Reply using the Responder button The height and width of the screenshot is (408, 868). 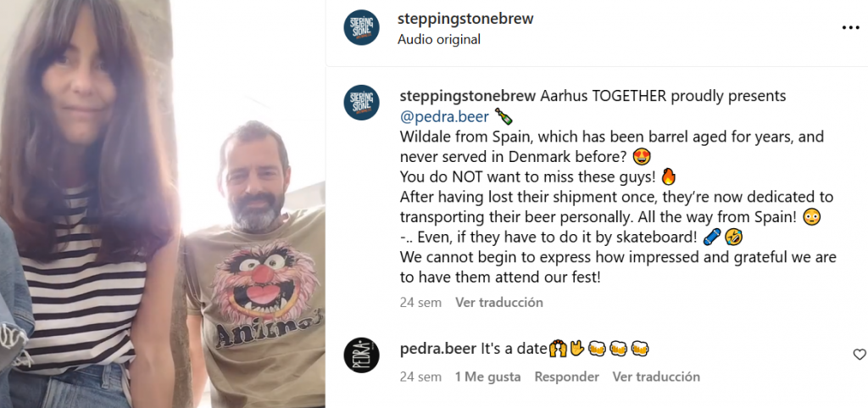point(567,377)
